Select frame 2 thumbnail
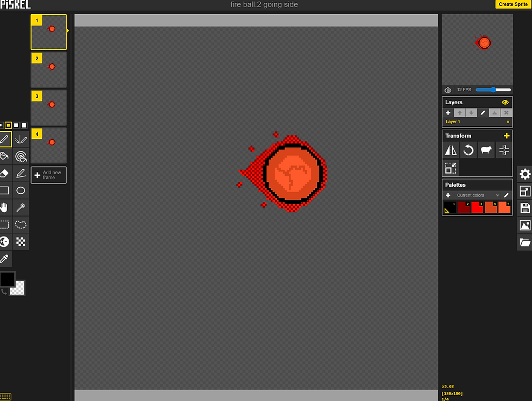This screenshot has width=532, height=401. 48,70
